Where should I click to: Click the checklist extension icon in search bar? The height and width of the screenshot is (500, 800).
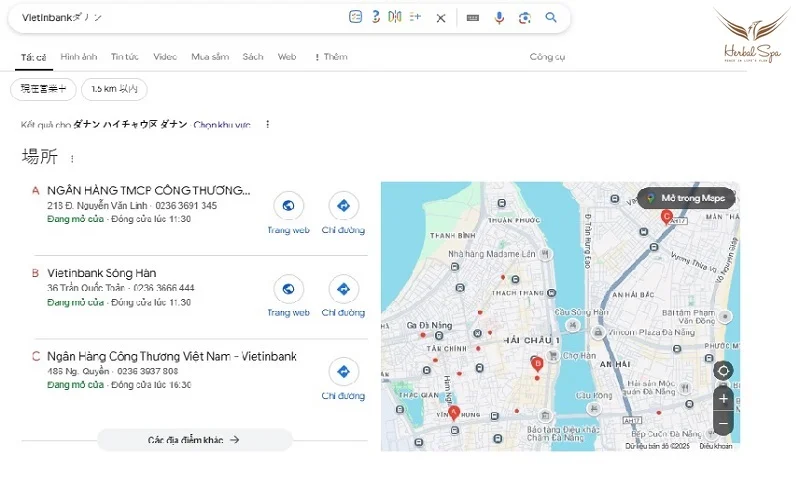[x=355, y=17]
